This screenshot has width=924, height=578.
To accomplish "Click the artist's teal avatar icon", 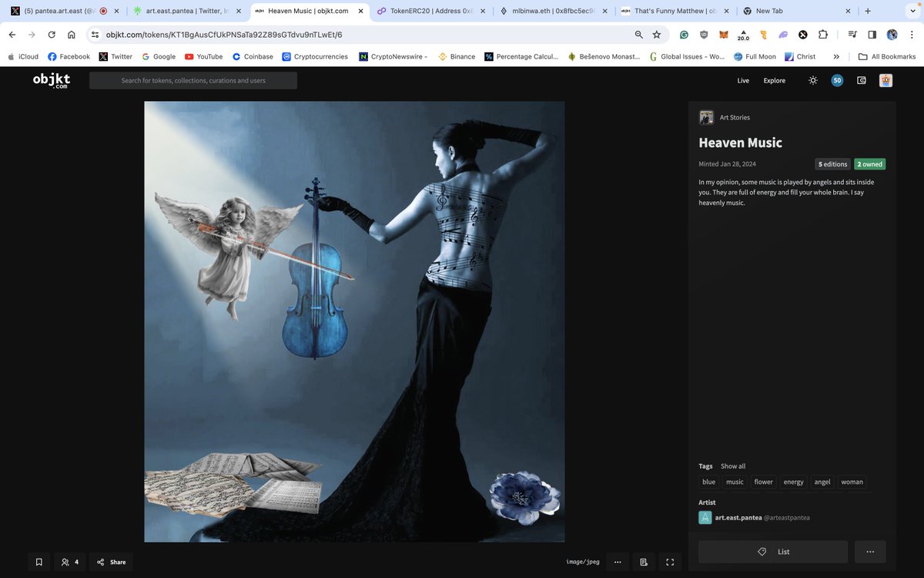I will click(705, 517).
